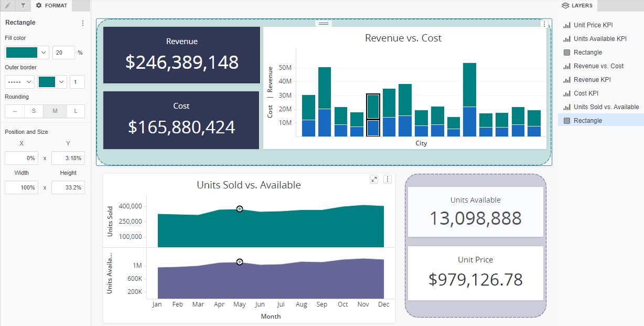Screen dimensions: 644x326
Task: Switch to the FORMAT tab
Action: coord(51,5)
